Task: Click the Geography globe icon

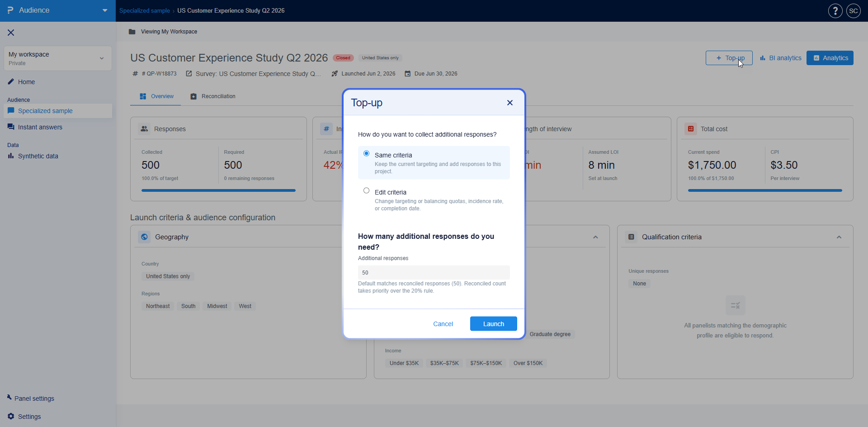Action: pos(144,237)
